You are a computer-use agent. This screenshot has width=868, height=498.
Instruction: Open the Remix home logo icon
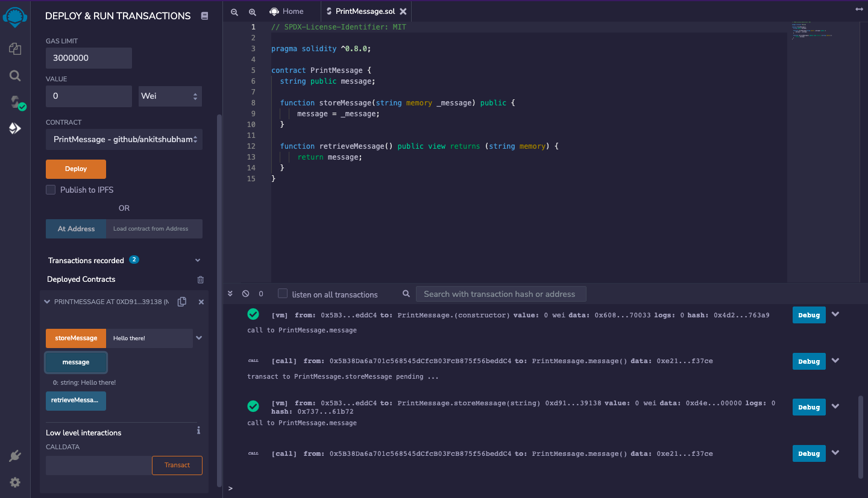coord(15,17)
